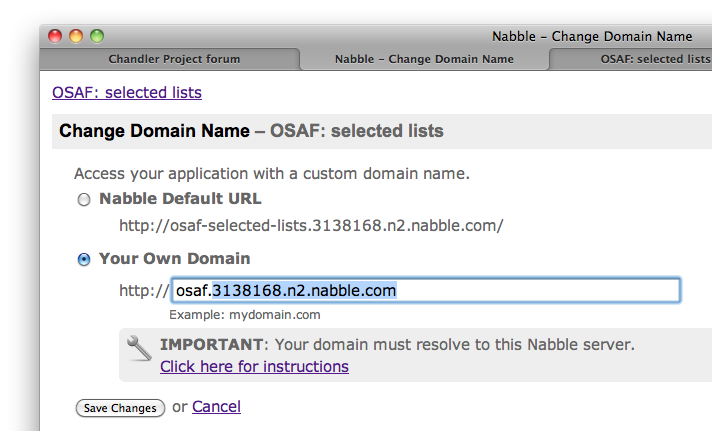The image size is (712, 431).
Task: Switch to the Chandler Project forum tab
Action: click(x=174, y=59)
